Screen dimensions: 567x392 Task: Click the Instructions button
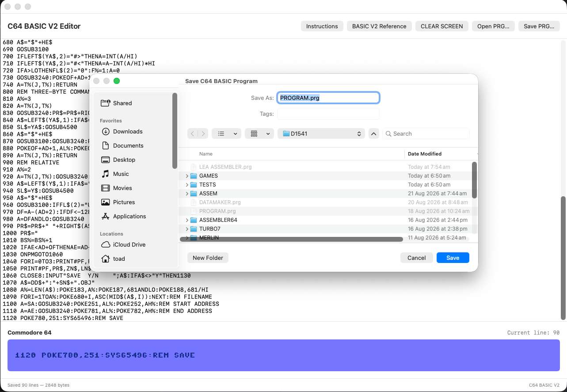coord(322,26)
